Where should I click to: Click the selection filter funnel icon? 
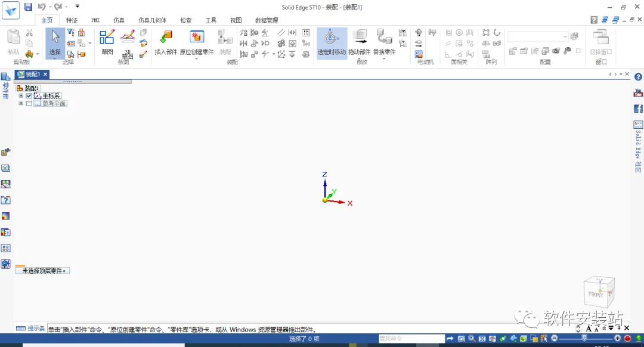70,32
